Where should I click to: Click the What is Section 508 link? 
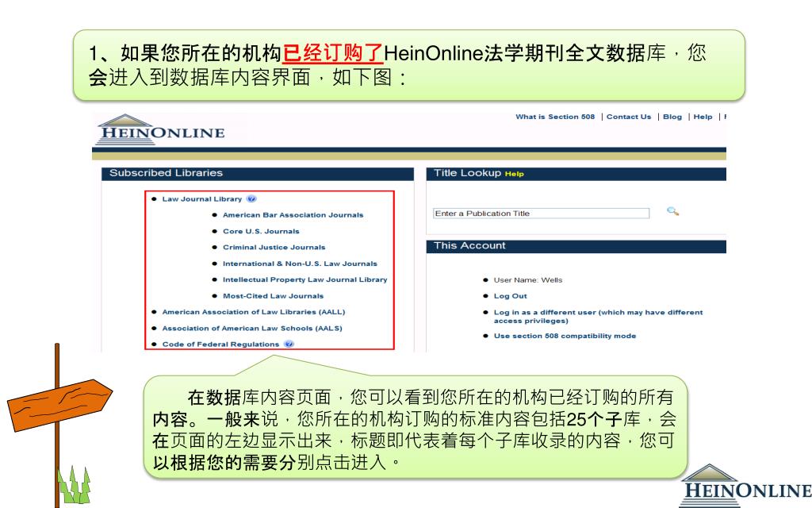pyautogui.click(x=555, y=117)
